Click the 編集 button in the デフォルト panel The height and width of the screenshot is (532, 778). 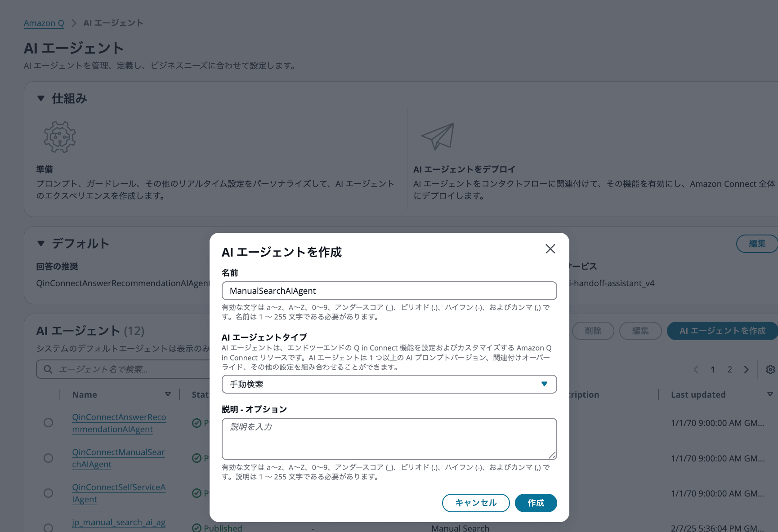(x=757, y=244)
